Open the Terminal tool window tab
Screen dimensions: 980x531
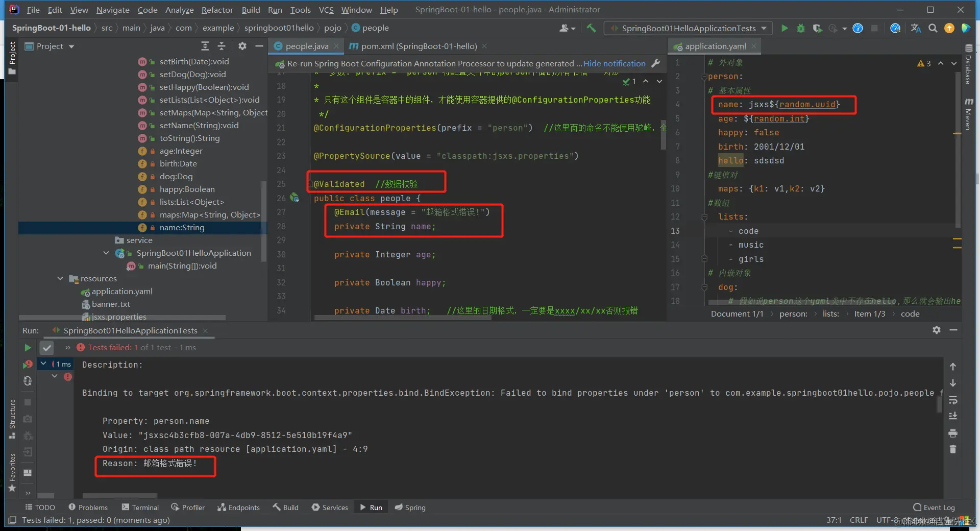point(140,508)
